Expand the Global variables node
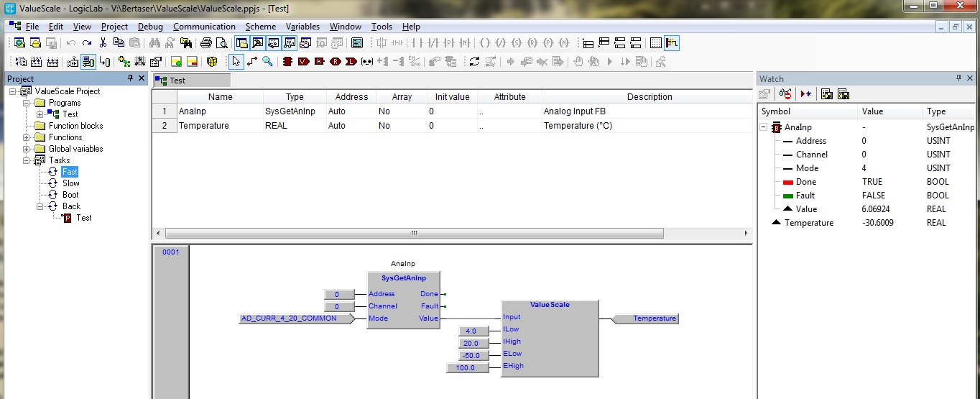 (x=27, y=149)
